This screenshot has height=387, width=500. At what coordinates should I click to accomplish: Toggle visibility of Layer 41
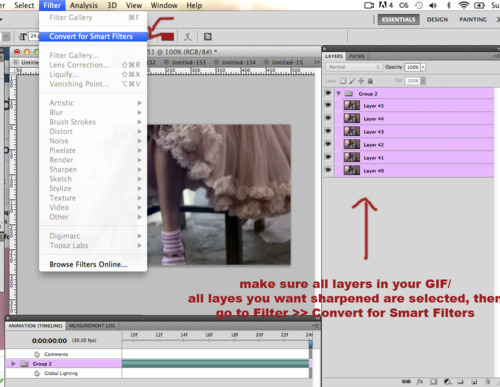pos(328,157)
